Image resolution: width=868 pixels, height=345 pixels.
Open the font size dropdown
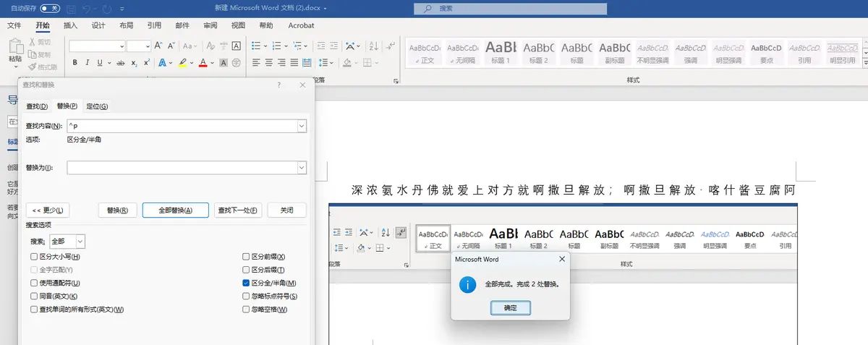147,46
